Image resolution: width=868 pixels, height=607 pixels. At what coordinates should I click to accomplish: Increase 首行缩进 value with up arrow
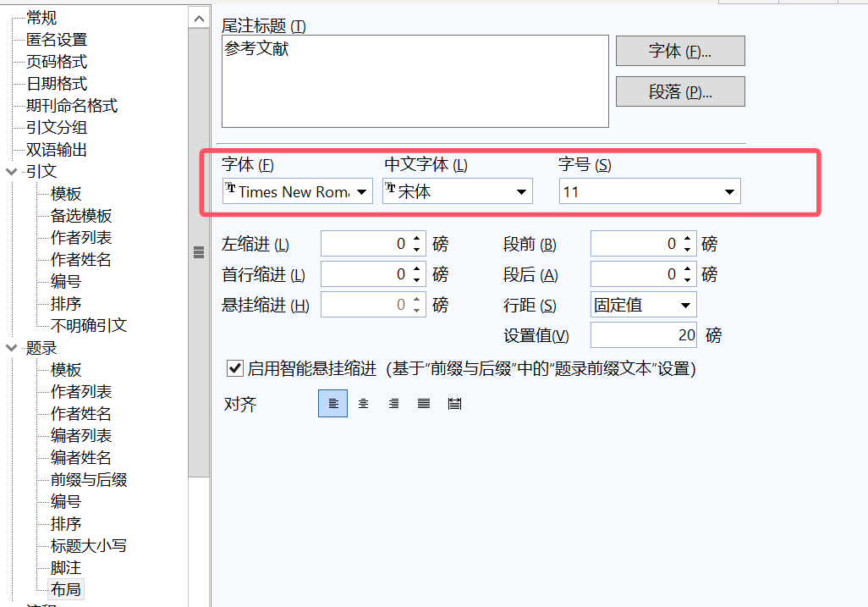417,268
